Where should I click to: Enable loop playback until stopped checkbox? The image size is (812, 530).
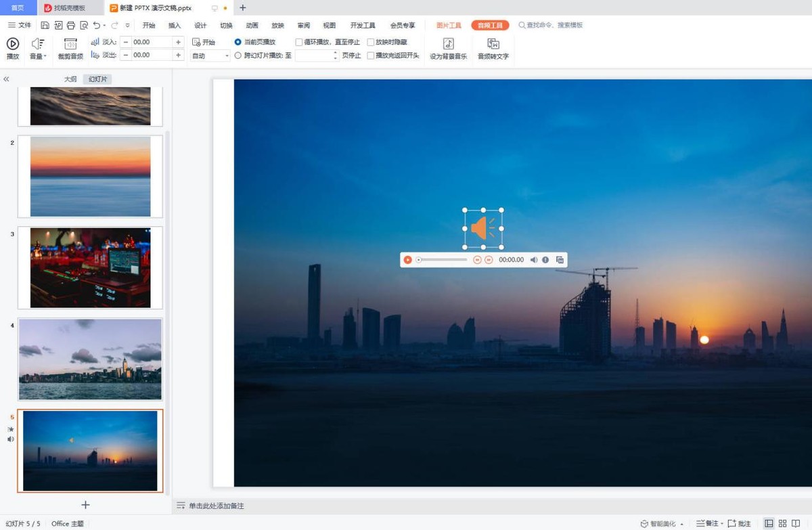[x=300, y=42]
